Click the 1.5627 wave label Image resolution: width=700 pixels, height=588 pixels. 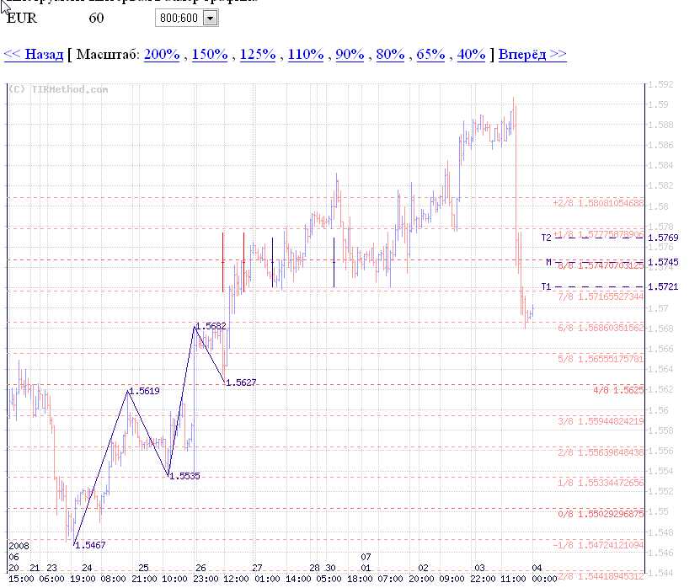tap(242, 382)
